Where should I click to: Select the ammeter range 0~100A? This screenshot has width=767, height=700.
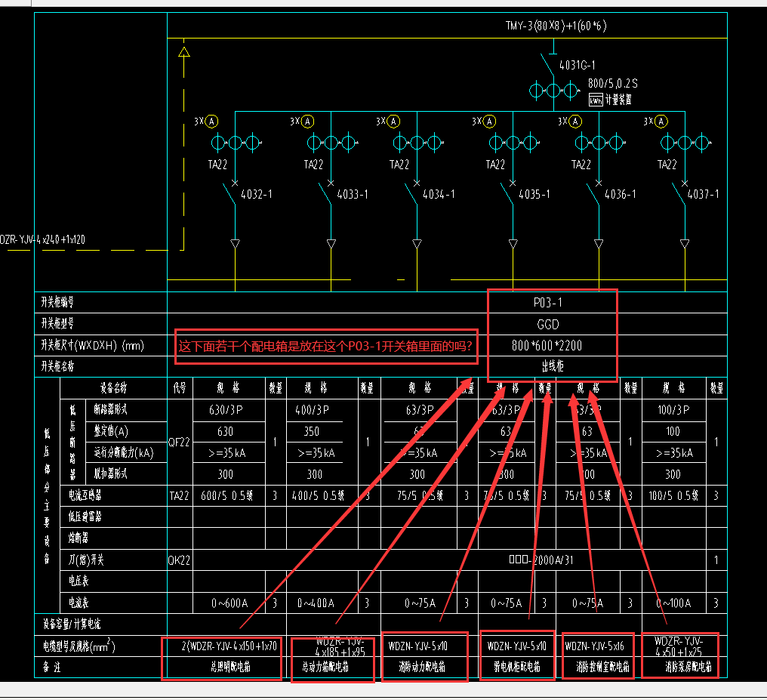[x=673, y=603]
